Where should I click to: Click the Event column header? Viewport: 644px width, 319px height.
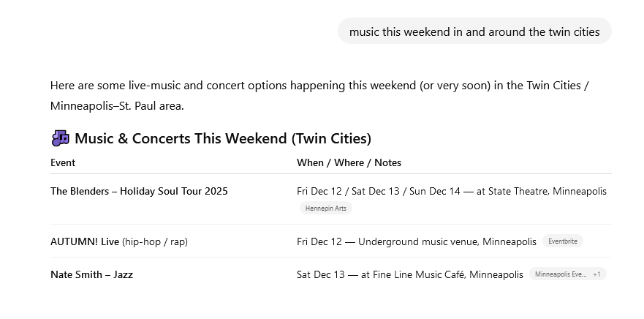coord(63,162)
